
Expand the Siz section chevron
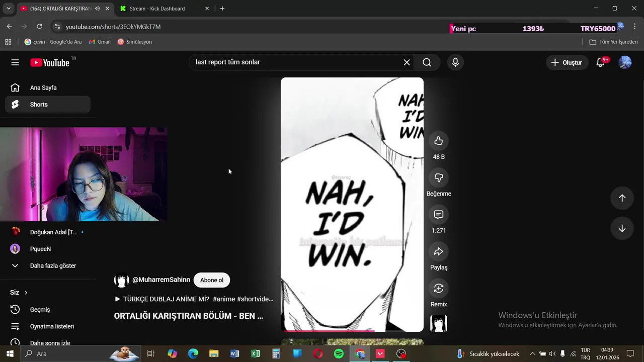coord(26,293)
